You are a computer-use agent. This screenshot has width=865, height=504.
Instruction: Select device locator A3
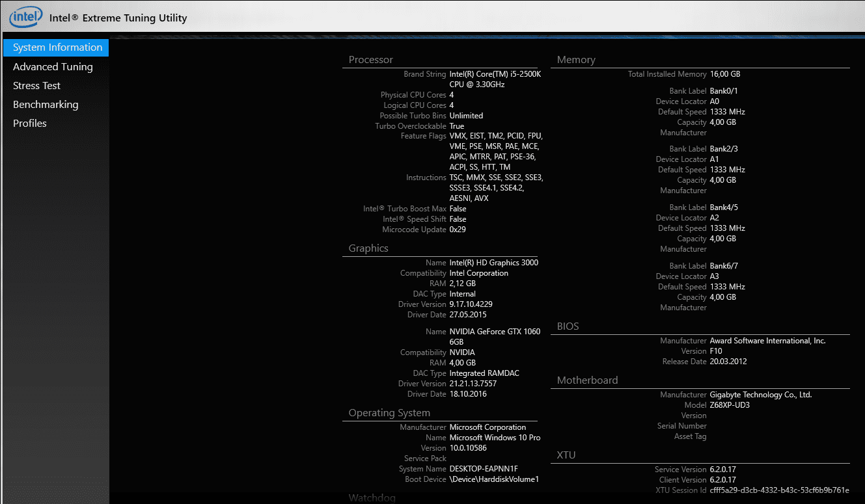pyautogui.click(x=715, y=276)
